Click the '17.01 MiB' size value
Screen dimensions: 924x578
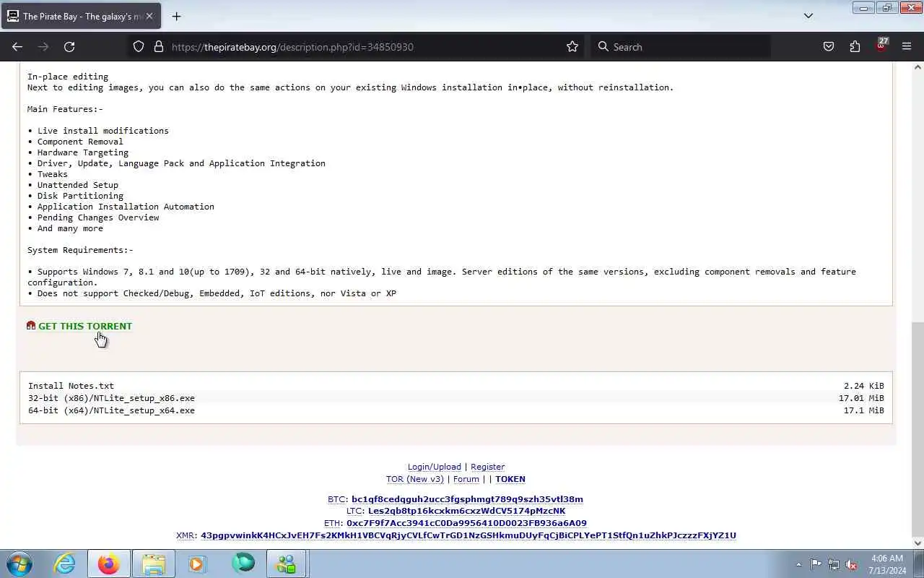[x=861, y=398]
